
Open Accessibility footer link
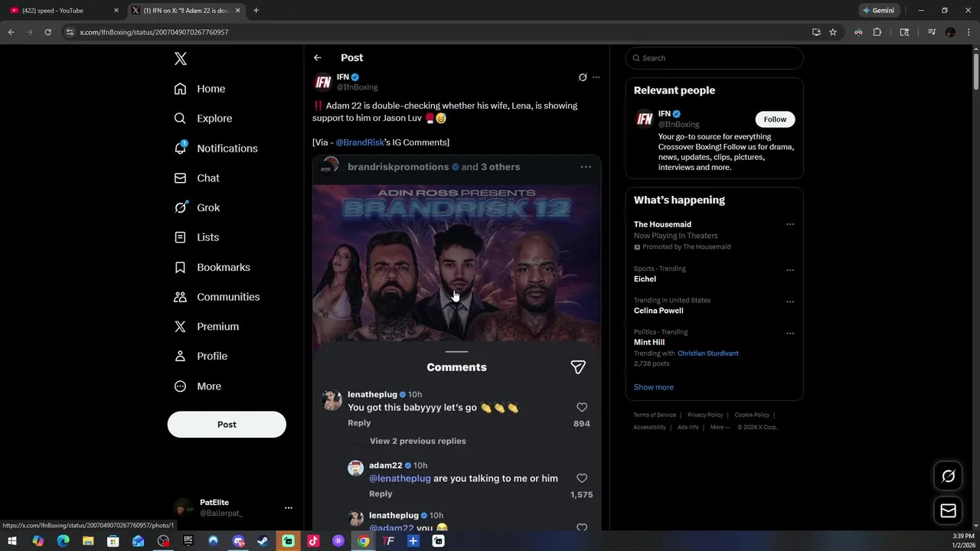click(649, 427)
